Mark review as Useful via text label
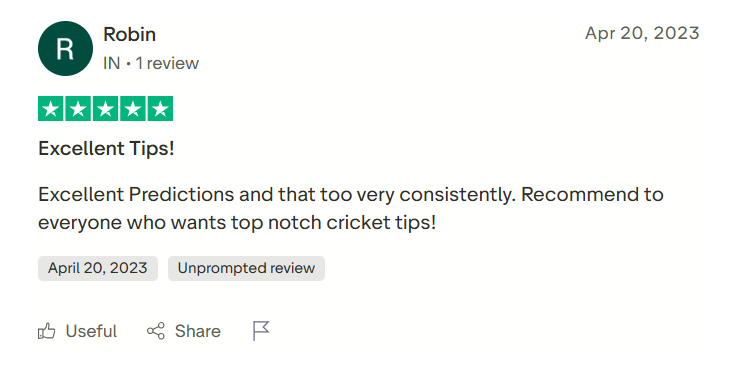Screen dimensions: 745x382 91,331
